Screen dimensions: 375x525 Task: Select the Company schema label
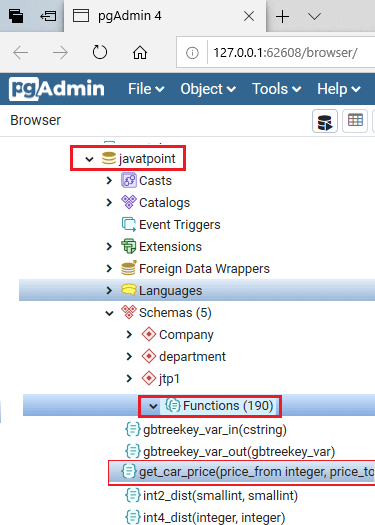coord(186,335)
